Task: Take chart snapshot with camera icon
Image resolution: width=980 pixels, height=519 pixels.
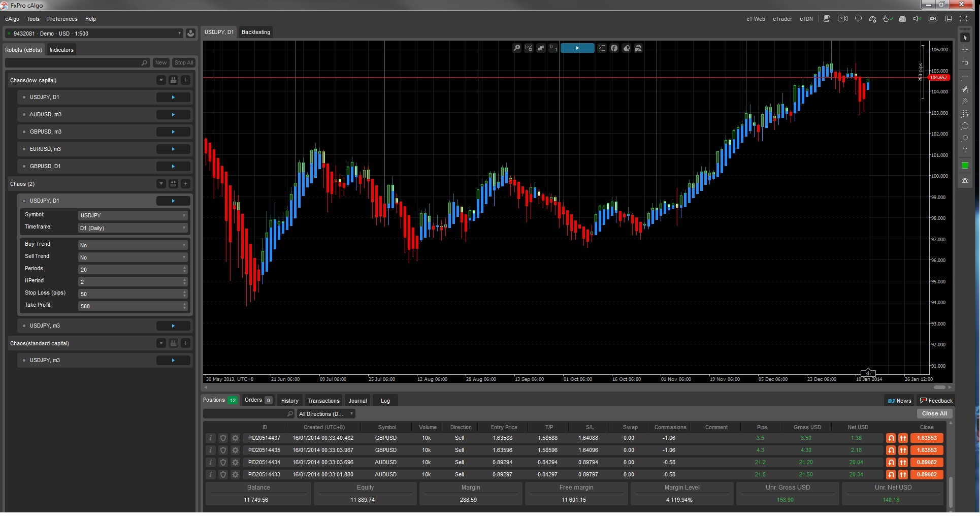Action: pos(965,181)
